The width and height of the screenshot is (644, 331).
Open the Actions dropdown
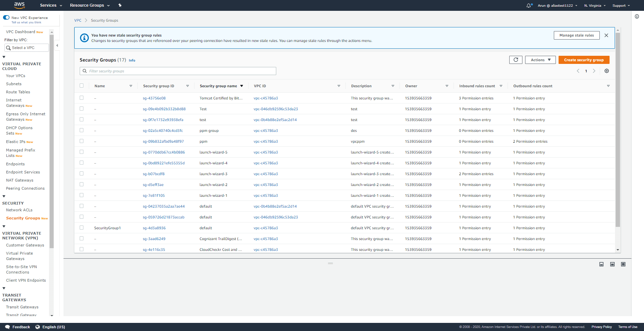[540, 60]
